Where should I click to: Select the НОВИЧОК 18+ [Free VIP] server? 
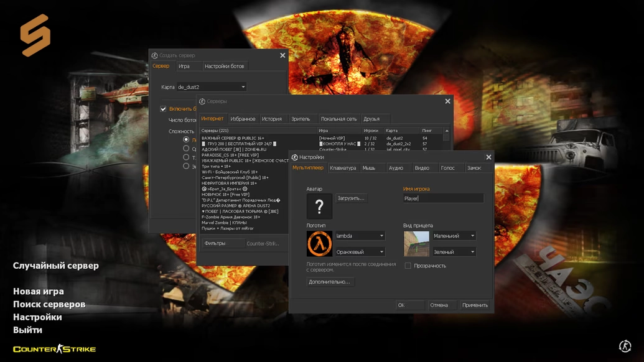tap(245, 195)
